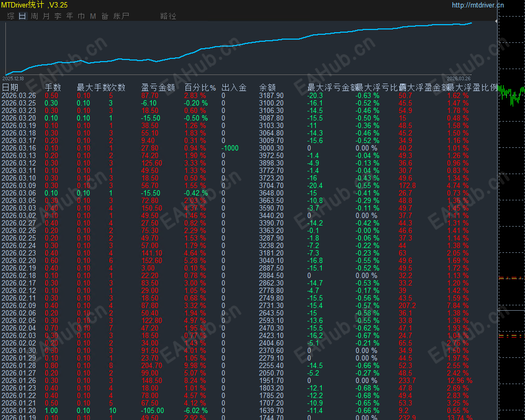Select loss value -6.10 for 2026.03.25
Viewport: 525px width, 420px height.
[x=149, y=103]
